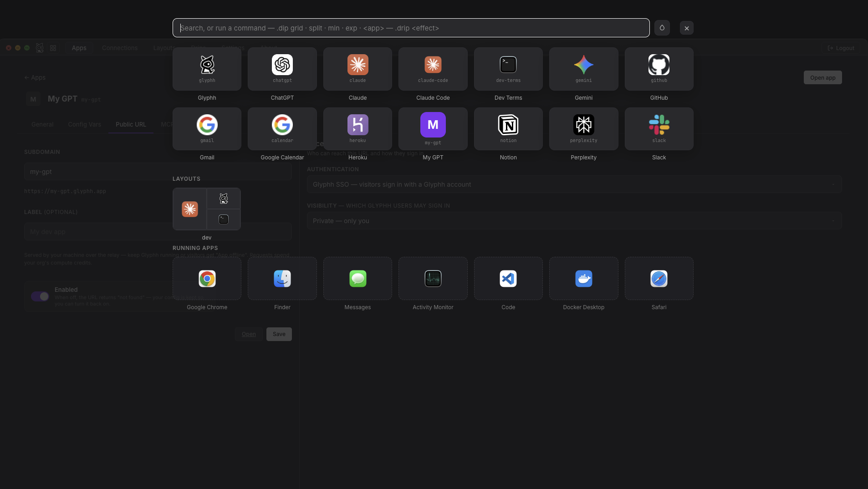The height and width of the screenshot is (489, 868).
Task: Launch the ChatGPT app tile
Action: (x=282, y=69)
